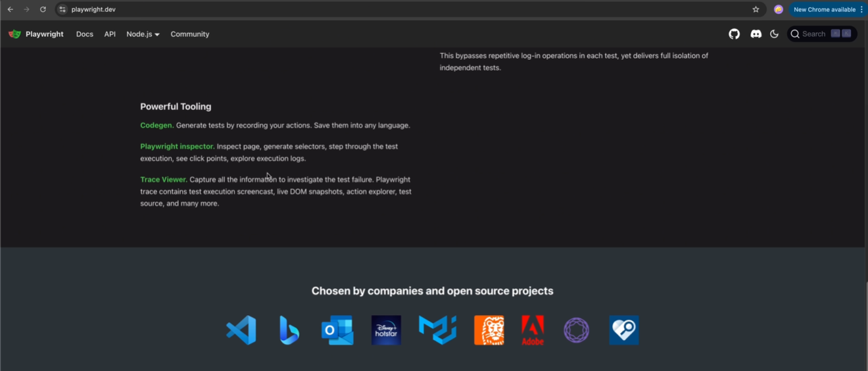Open the Codegen link

pyautogui.click(x=157, y=125)
